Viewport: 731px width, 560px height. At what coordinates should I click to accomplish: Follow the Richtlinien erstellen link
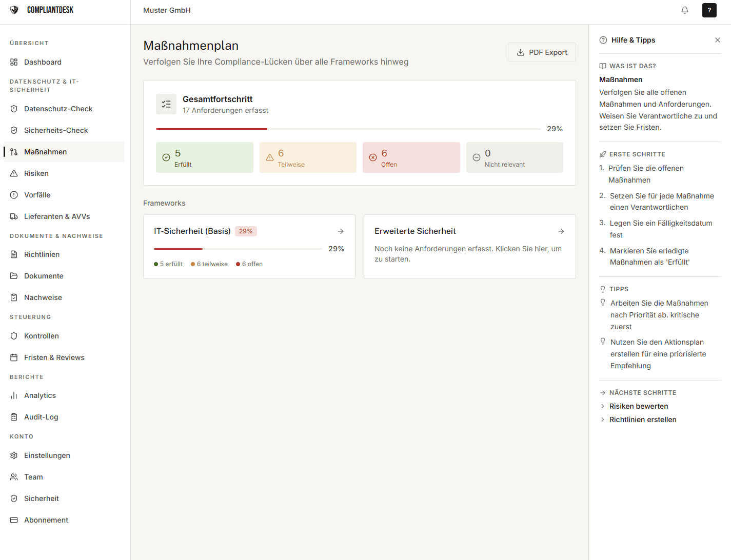point(642,419)
